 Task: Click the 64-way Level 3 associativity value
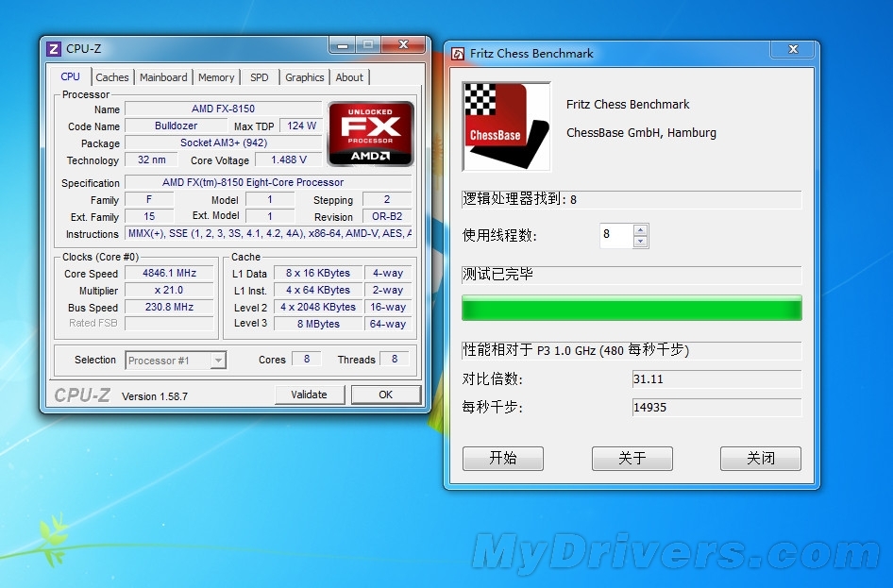(388, 324)
